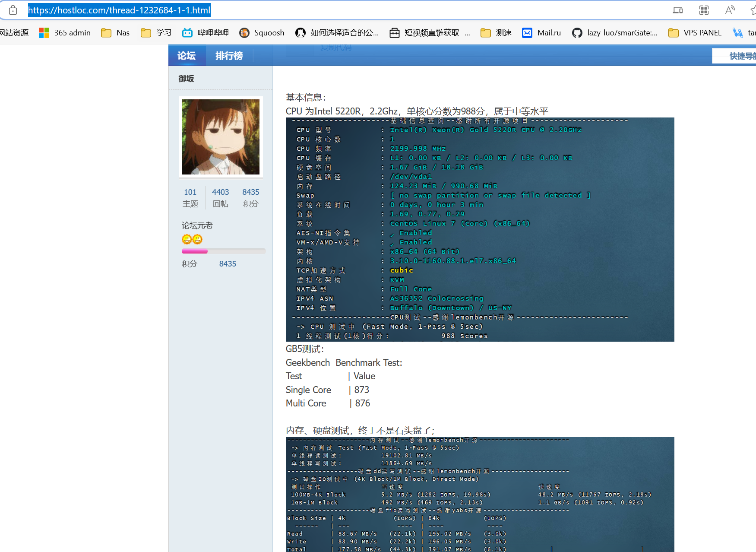Start Read aloud for this page
This screenshot has height=552, width=756.
click(730, 10)
